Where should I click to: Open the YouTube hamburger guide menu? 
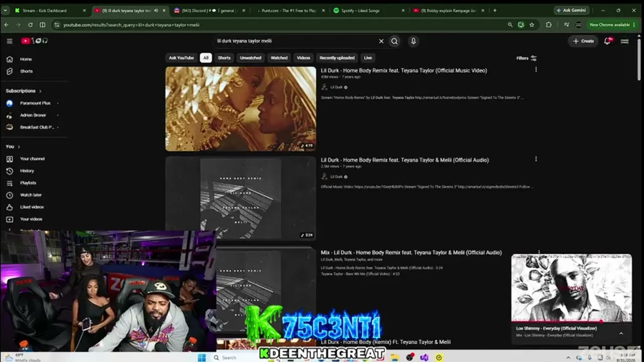pyautogui.click(x=10, y=41)
